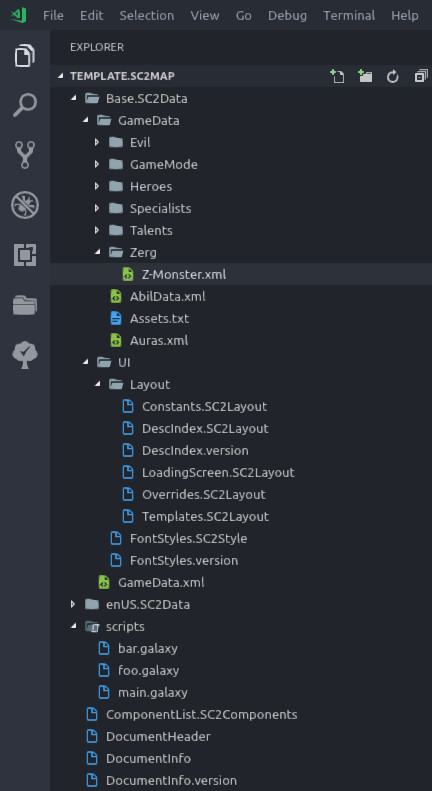The image size is (432, 791).
Task: Click the file icon beside DocumentHeader
Action: (x=92, y=737)
